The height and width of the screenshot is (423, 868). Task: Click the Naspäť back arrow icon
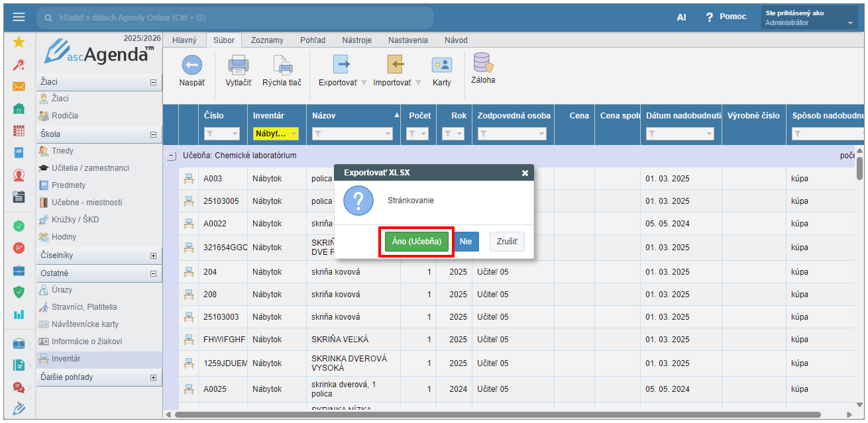pyautogui.click(x=191, y=65)
